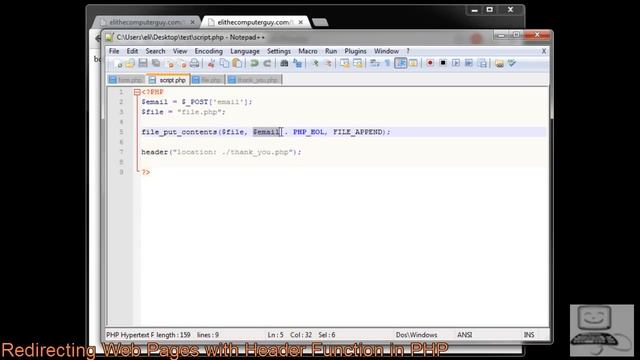Click the INS status bar indicator
The height and width of the screenshot is (360, 640).
click(x=529, y=335)
